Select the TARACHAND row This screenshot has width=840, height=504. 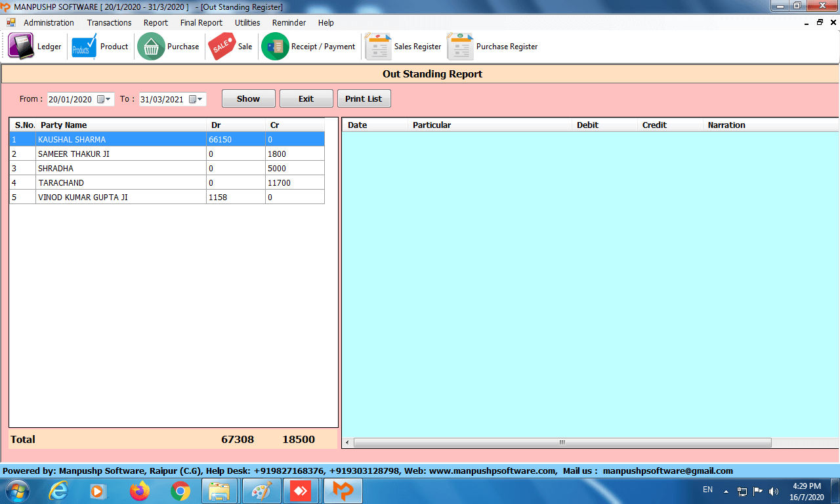click(167, 182)
